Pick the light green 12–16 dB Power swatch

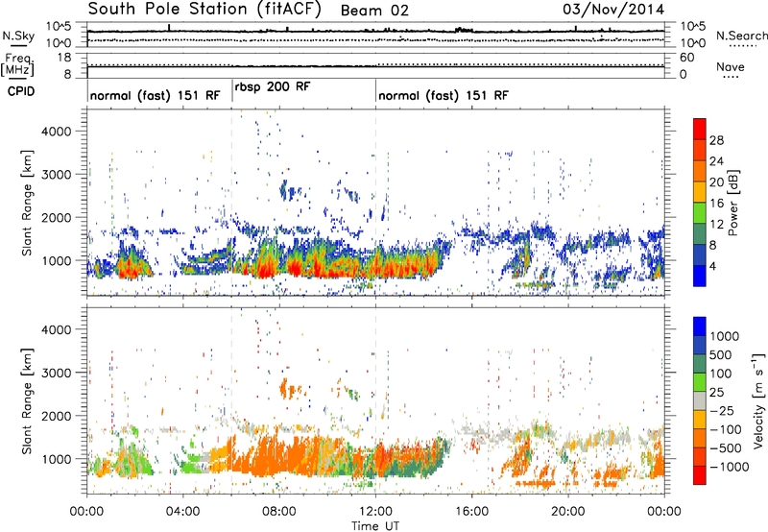(700, 213)
